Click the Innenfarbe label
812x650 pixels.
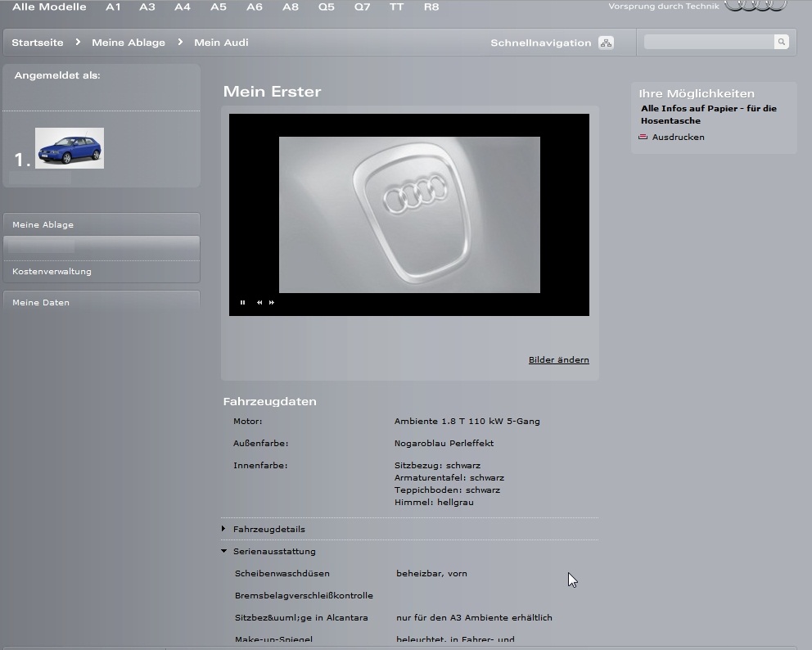pyautogui.click(x=260, y=465)
